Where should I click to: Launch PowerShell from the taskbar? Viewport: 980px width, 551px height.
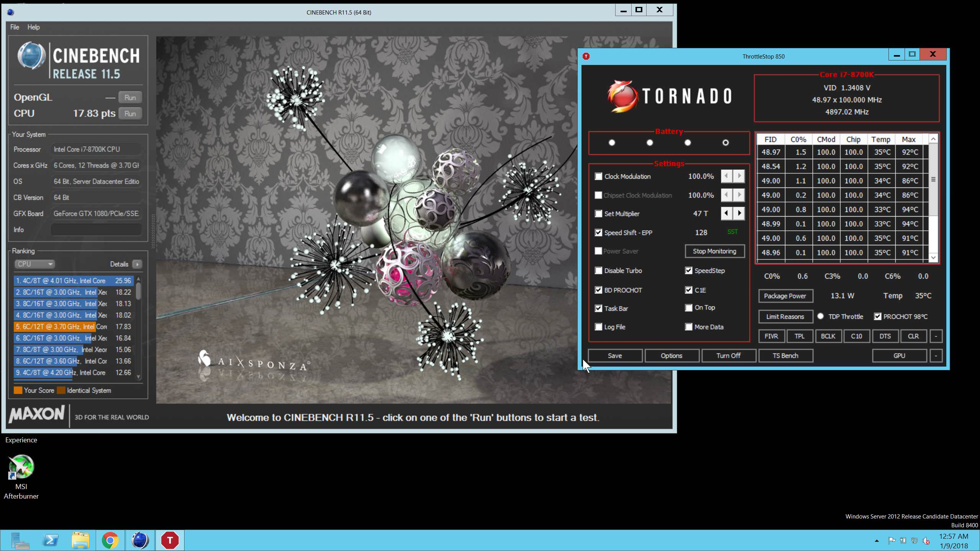[x=51, y=540]
